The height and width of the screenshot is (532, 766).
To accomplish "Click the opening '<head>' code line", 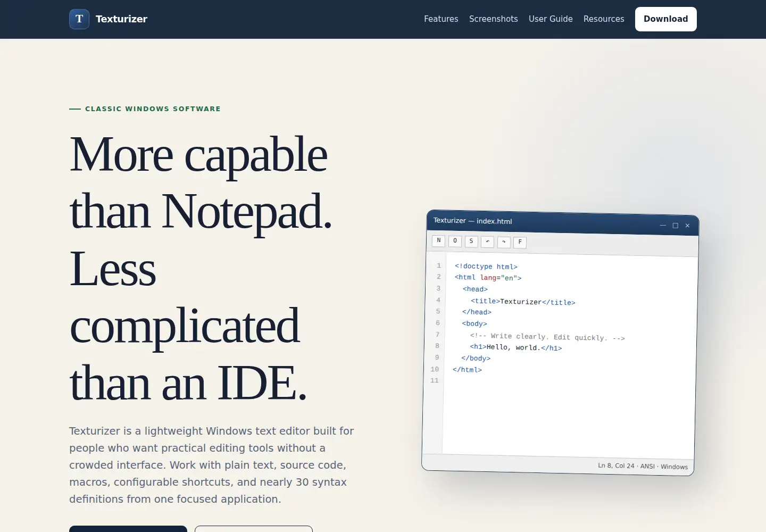I will click(475, 289).
